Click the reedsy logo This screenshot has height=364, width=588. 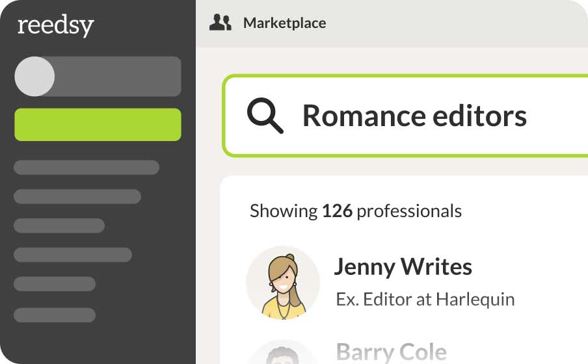point(55,25)
